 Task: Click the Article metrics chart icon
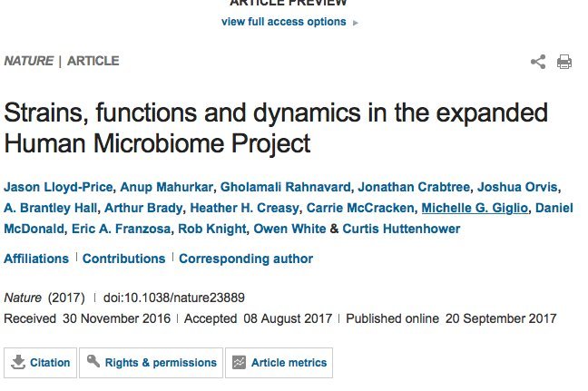click(240, 362)
